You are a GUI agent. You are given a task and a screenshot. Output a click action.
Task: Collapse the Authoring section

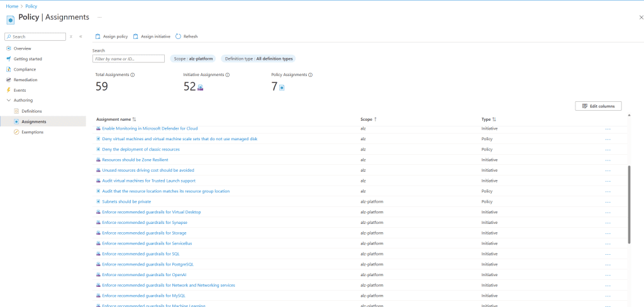8,100
